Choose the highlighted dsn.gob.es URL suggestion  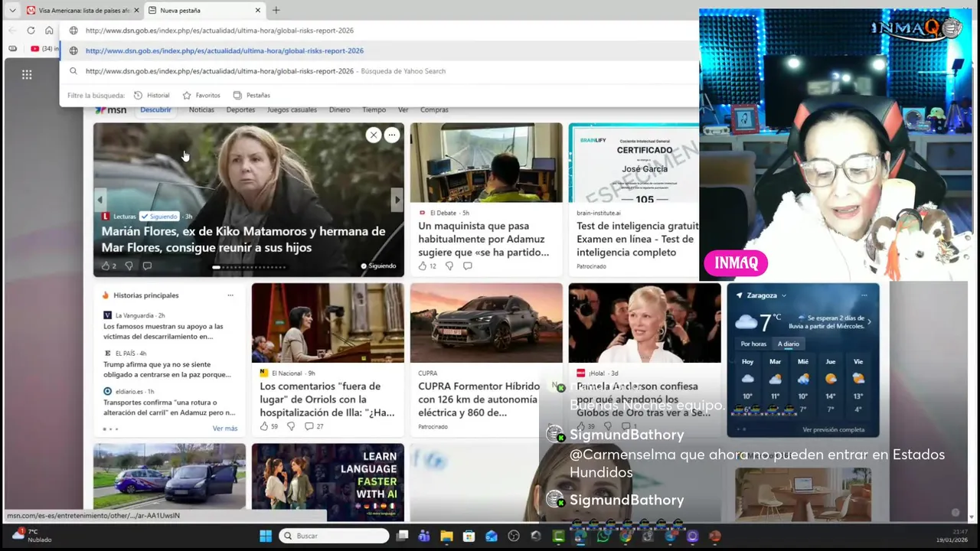379,51
